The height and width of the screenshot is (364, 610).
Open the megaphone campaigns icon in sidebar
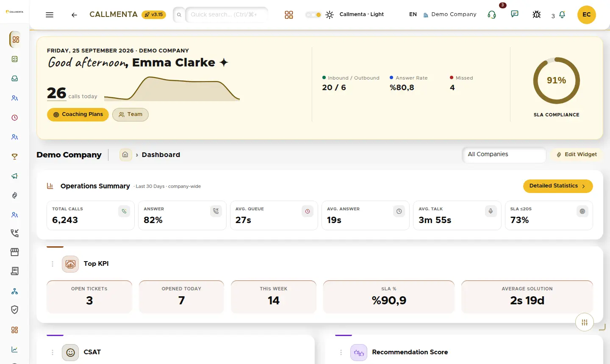coord(15,176)
